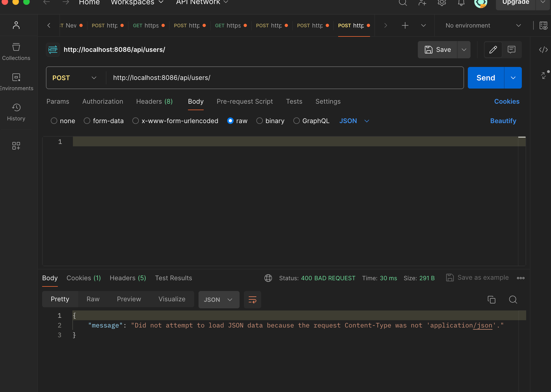Open the raw body JSON format dropdown
This screenshot has width=551, height=392.
click(354, 121)
